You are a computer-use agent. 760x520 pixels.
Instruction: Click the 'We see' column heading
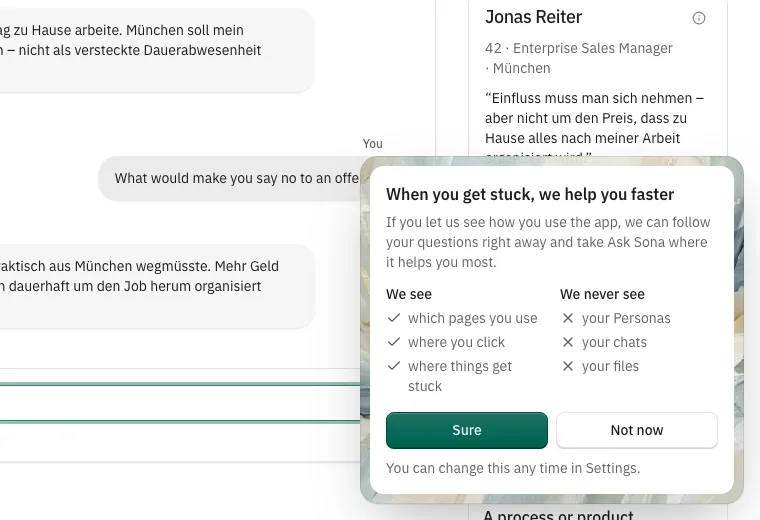click(x=409, y=294)
